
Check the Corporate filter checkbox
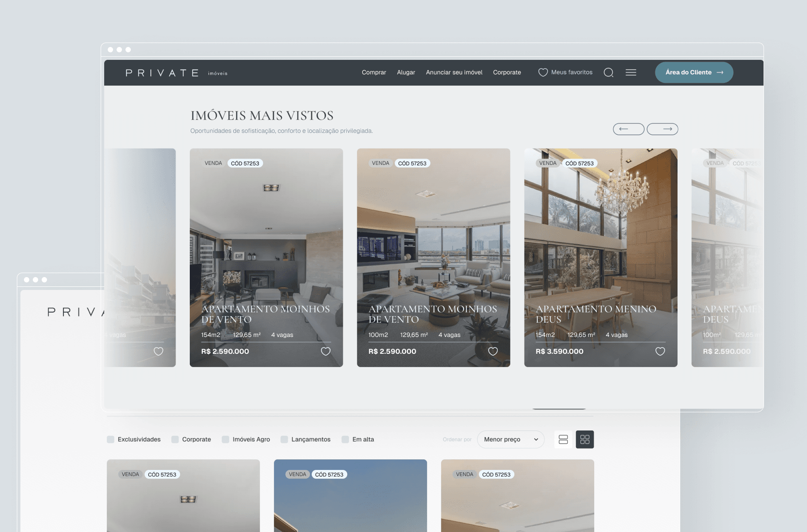(175, 439)
